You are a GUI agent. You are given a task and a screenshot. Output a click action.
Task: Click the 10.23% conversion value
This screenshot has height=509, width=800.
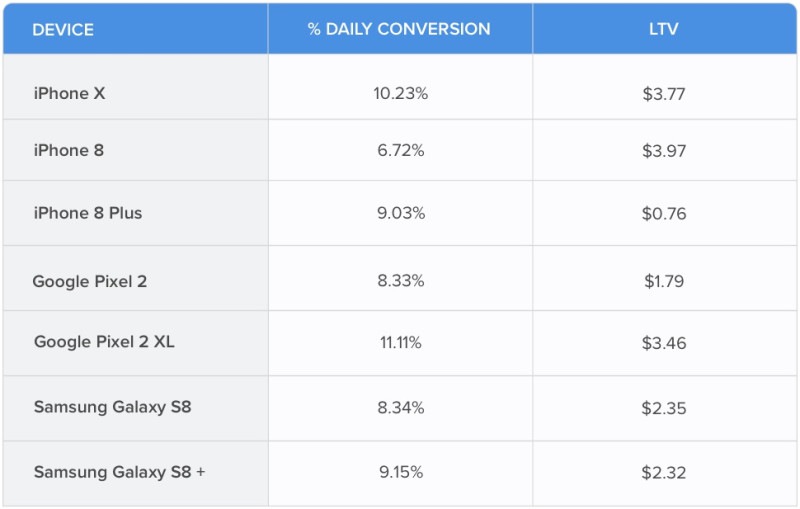(400, 93)
